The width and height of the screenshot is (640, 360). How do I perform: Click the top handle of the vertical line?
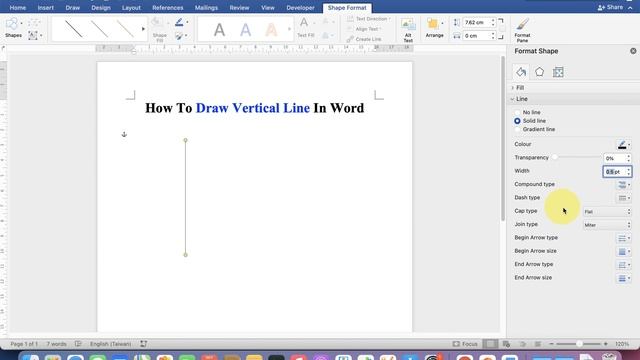tap(185, 140)
